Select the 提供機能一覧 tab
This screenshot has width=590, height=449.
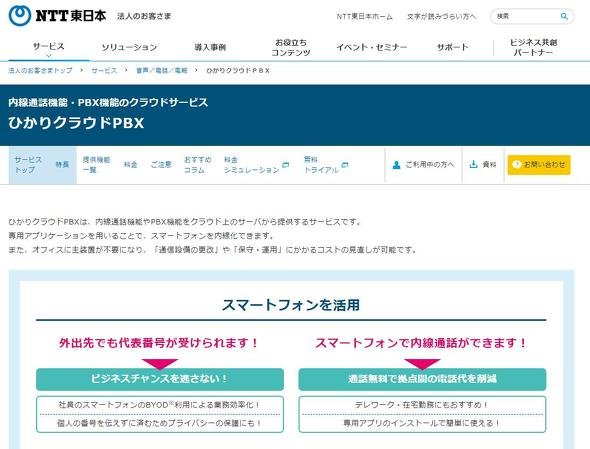96,165
